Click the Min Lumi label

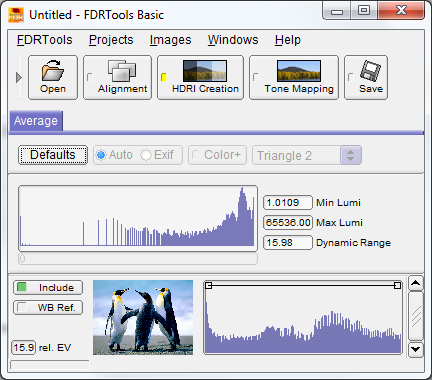(338, 203)
